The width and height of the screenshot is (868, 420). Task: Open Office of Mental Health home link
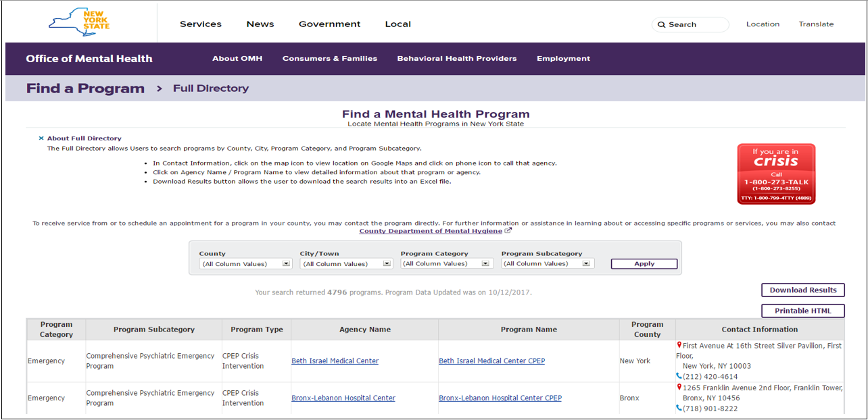pos(89,59)
